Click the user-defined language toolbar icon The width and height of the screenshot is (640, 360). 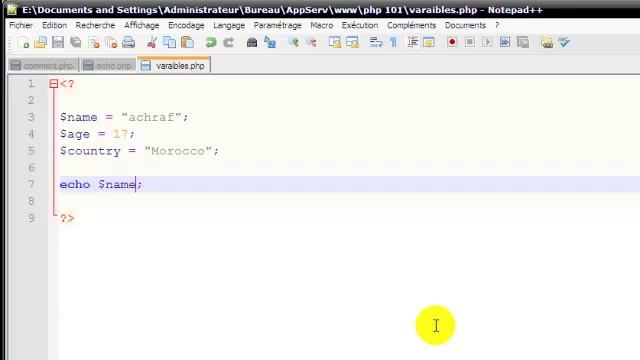(429, 42)
